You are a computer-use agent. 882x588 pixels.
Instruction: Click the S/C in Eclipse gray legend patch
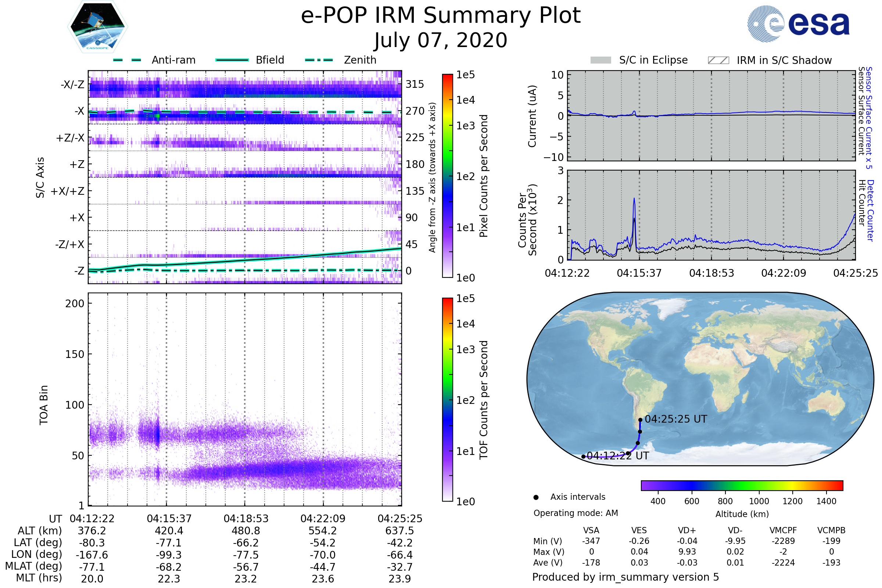click(x=600, y=60)
